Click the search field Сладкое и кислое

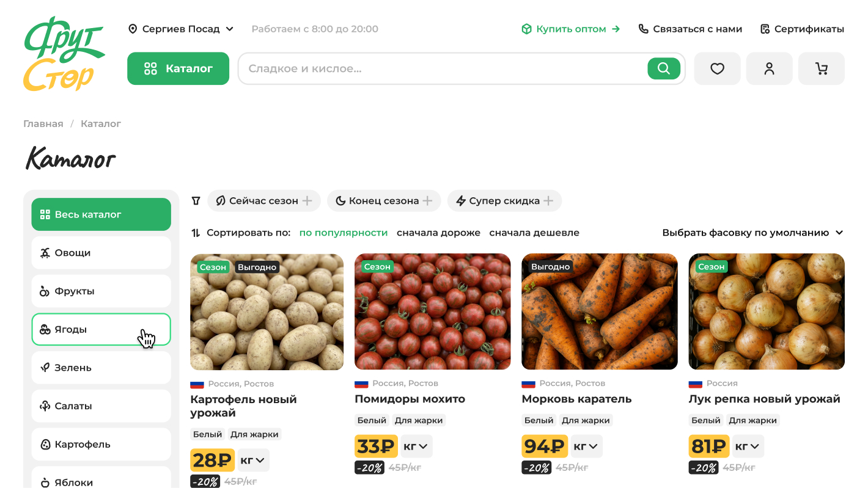click(440, 68)
